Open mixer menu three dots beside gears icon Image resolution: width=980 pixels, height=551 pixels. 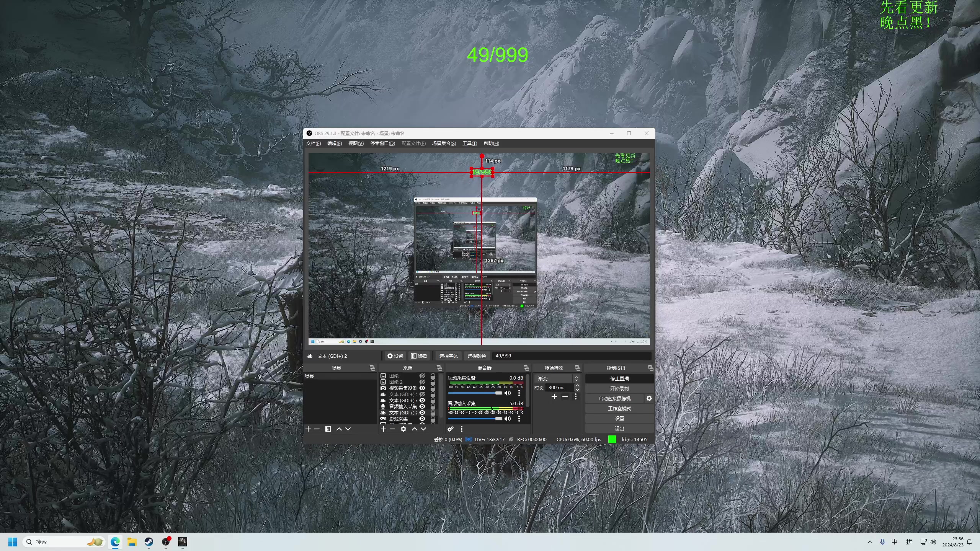[x=462, y=429]
